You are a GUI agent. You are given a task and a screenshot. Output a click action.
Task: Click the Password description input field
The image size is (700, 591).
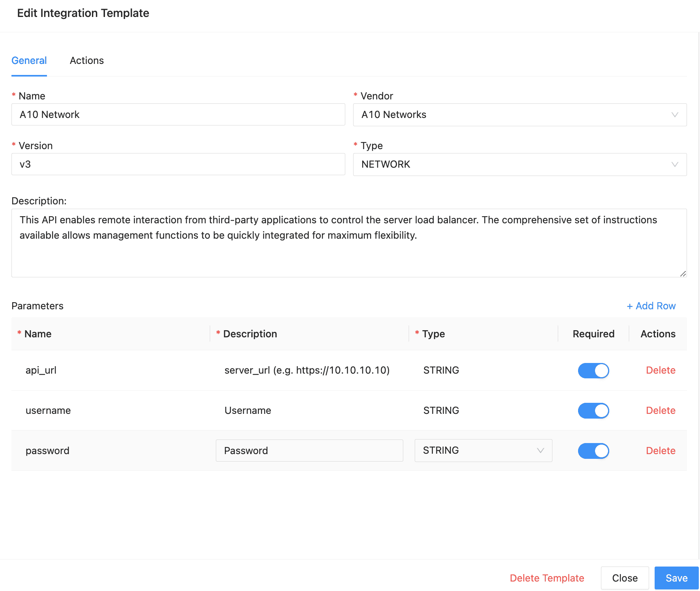pyautogui.click(x=309, y=451)
